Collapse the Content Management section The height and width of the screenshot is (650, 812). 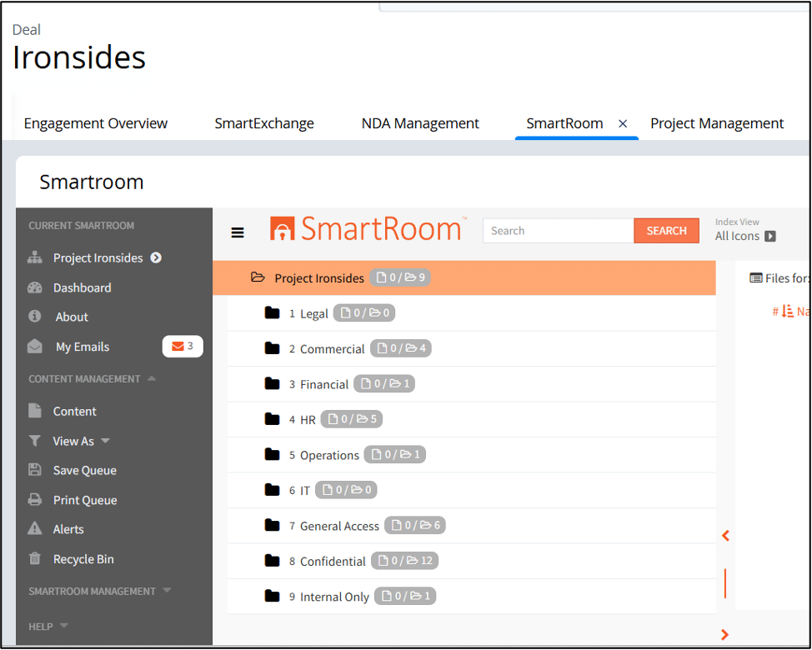click(x=151, y=378)
